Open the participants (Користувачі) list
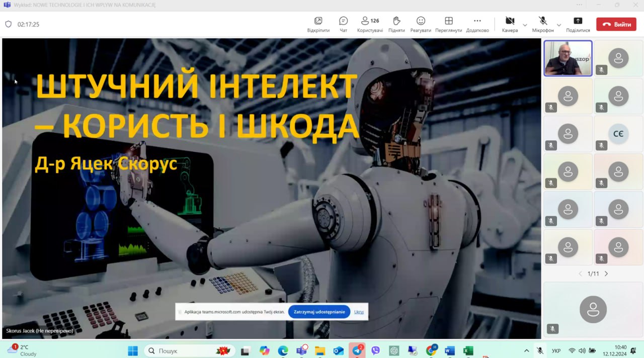Screen dimensions: 644x358 click(x=370, y=24)
